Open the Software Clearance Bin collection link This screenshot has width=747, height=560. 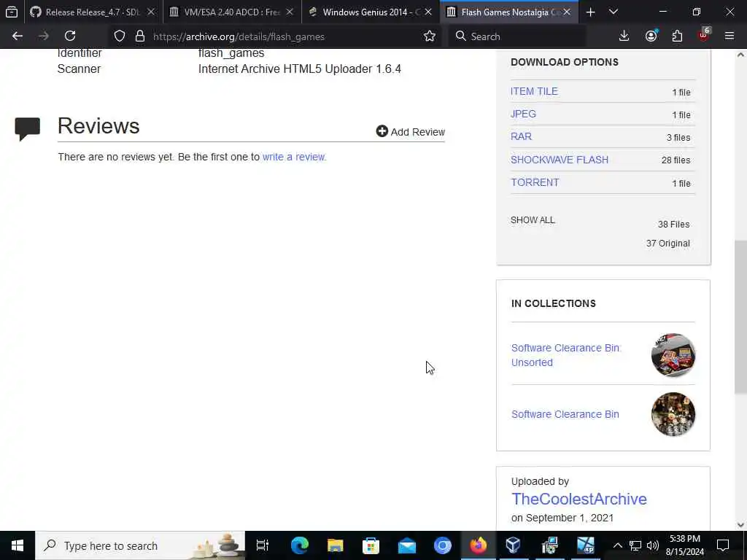(565, 414)
